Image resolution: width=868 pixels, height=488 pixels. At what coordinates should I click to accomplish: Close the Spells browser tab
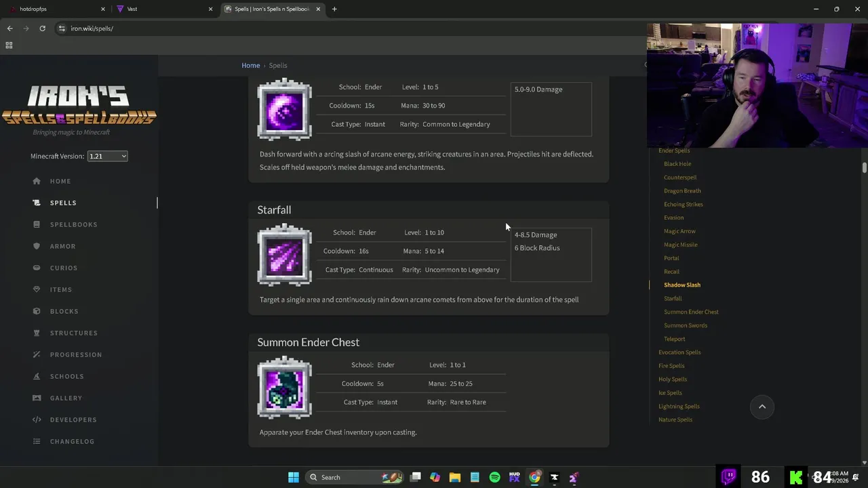pos(318,9)
